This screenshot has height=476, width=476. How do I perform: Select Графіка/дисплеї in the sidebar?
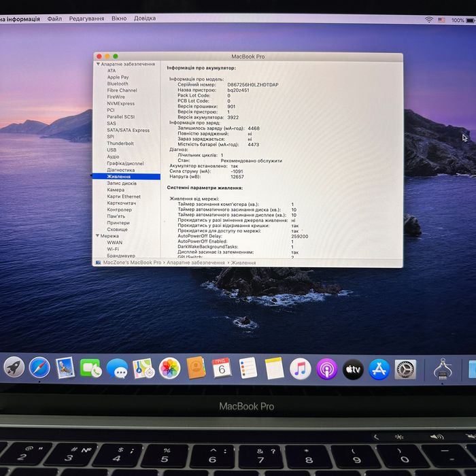(x=125, y=163)
